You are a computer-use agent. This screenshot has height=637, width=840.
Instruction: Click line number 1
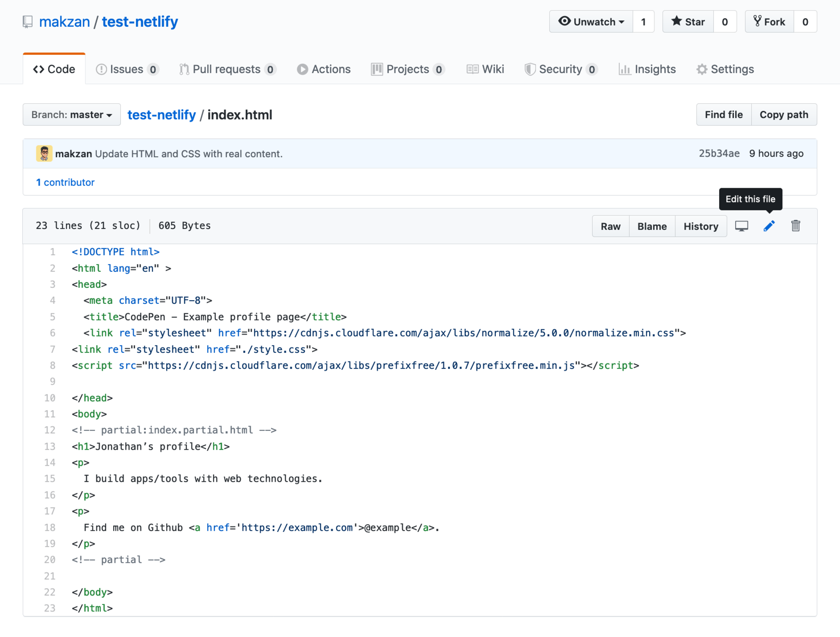click(52, 252)
